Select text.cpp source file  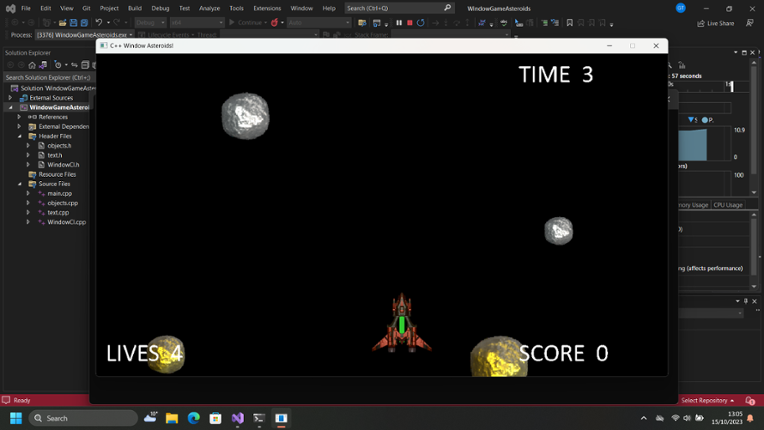click(x=58, y=212)
